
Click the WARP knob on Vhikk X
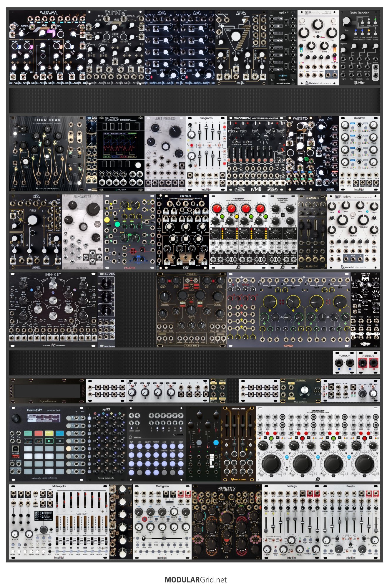(x=163, y=281)
